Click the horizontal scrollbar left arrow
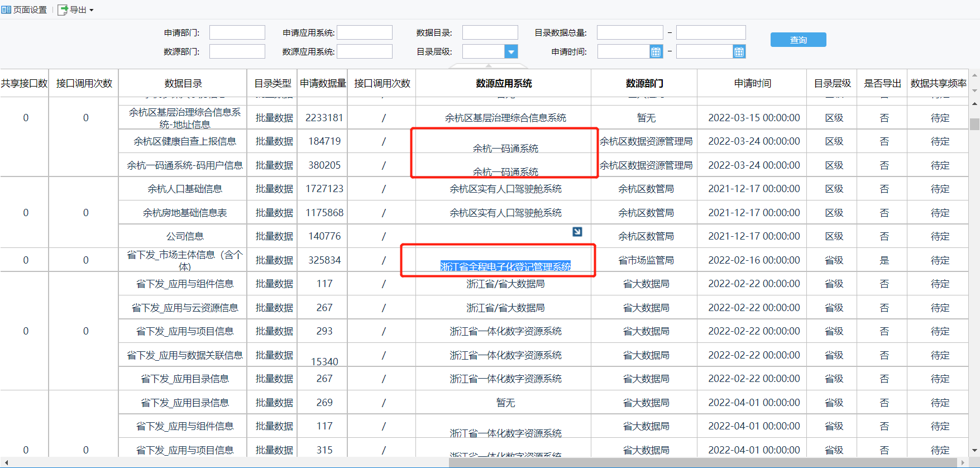The width and height of the screenshot is (980, 468). pos(5,462)
